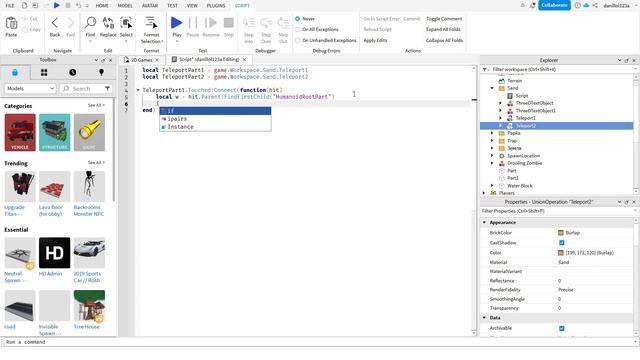Collapse the code fold on line 4
640x360 pixels.
(x=138, y=90)
